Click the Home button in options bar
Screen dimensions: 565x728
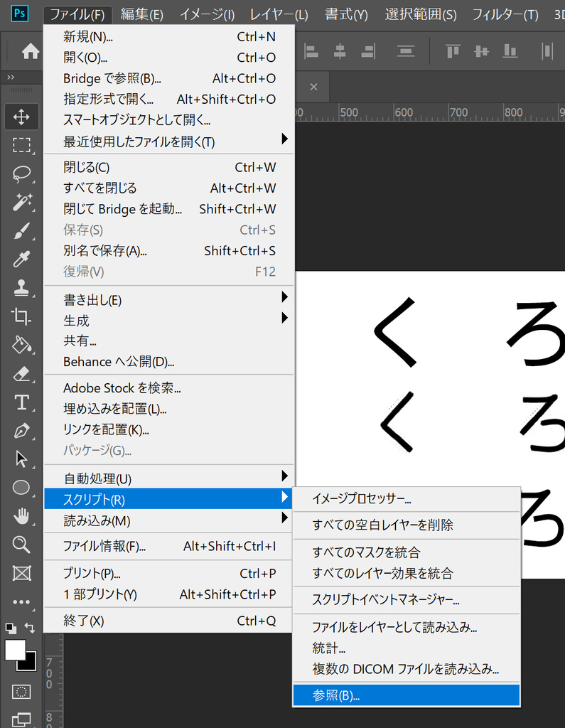click(31, 51)
